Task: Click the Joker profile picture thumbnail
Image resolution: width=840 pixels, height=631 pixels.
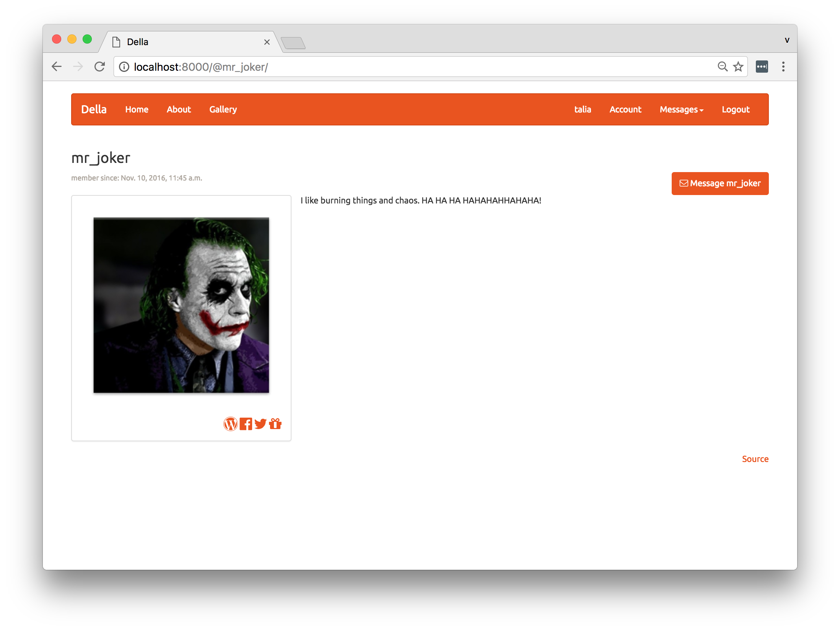Action: [x=181, y=305]
